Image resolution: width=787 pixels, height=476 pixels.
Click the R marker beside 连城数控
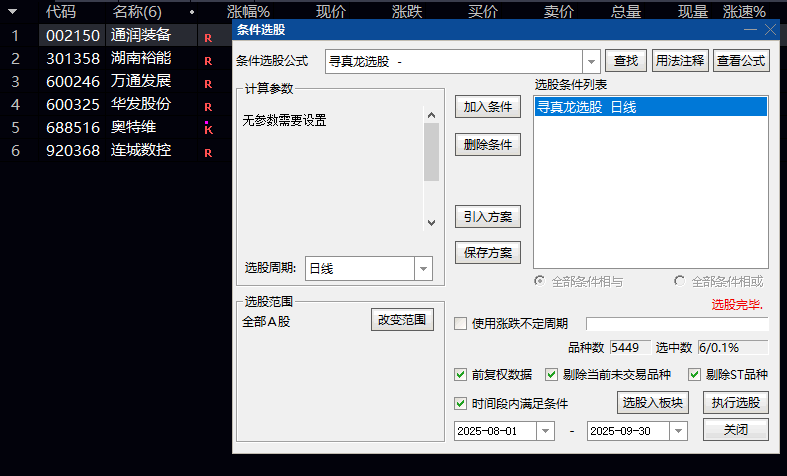click(x=208, y=153)
